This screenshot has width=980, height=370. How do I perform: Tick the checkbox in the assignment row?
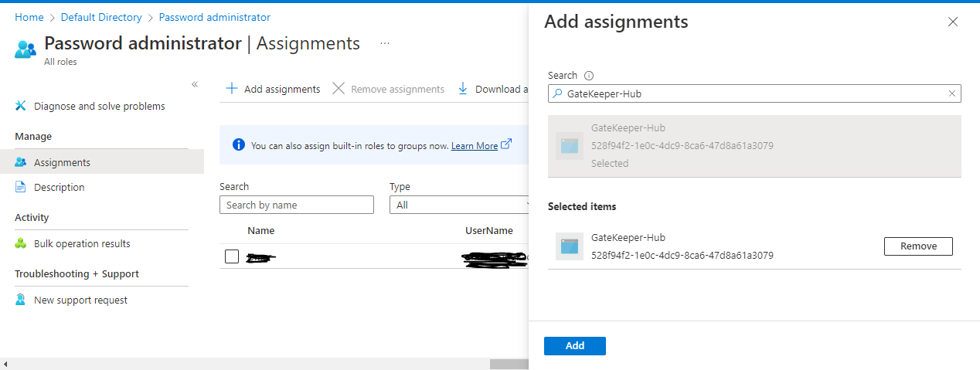coord(232,256)
